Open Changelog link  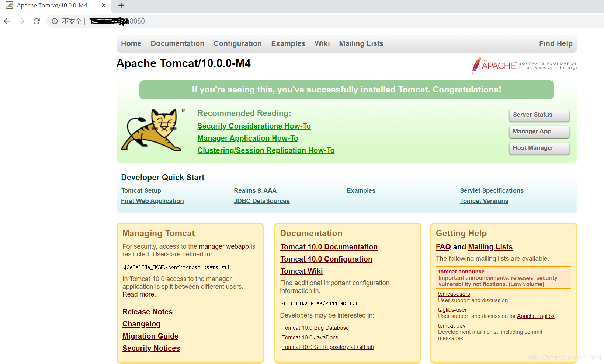(x=141, y=324)
